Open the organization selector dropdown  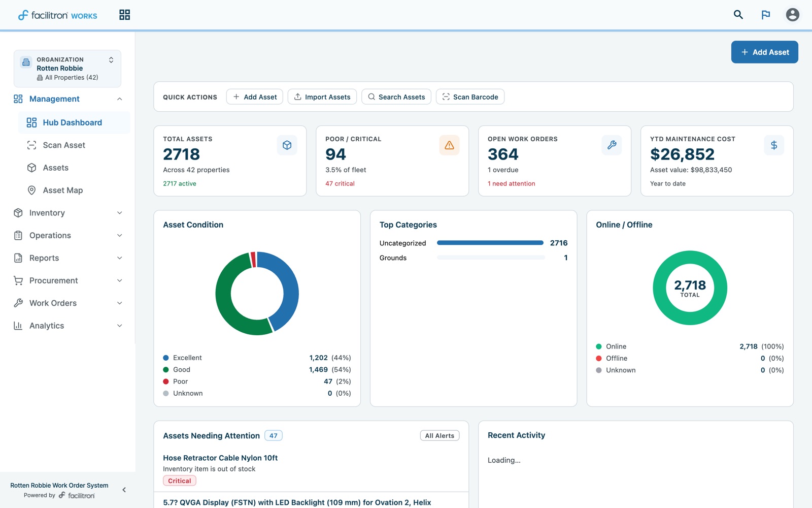(x=67, y=69)
